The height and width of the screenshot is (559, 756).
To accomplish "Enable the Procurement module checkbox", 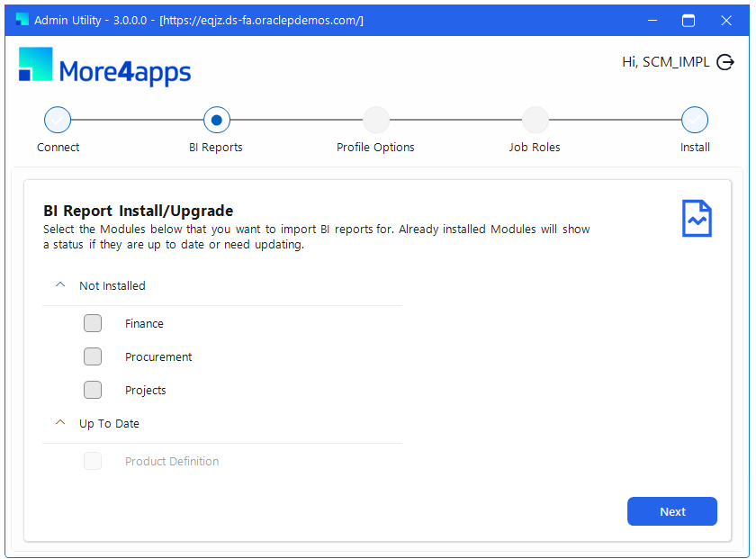I will click(93, 356).
